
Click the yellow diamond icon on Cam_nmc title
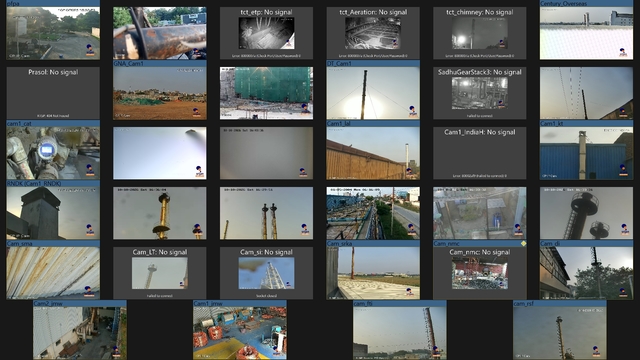pyautogui.click(x=523, y=244)
